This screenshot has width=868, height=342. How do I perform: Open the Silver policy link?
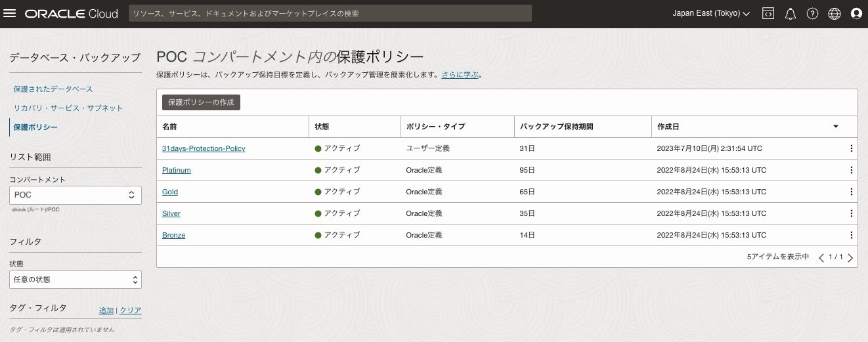pos(171,213)
